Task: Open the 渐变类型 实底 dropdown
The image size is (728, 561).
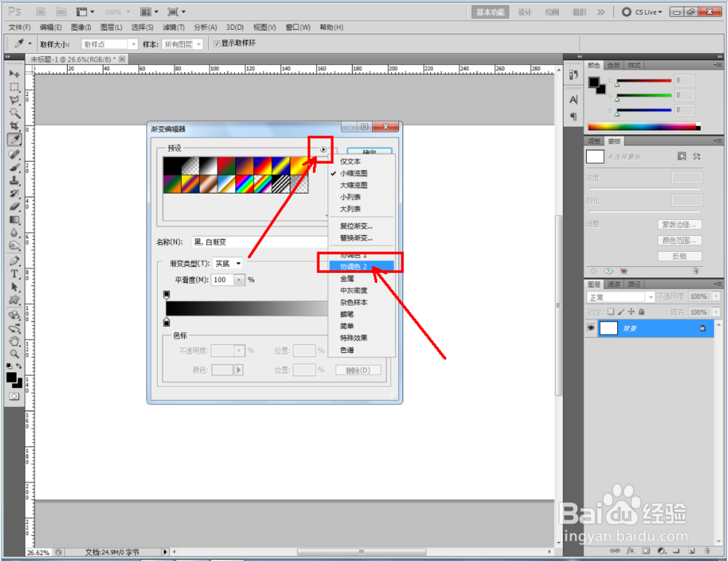Action: click(x=228, y=263)
